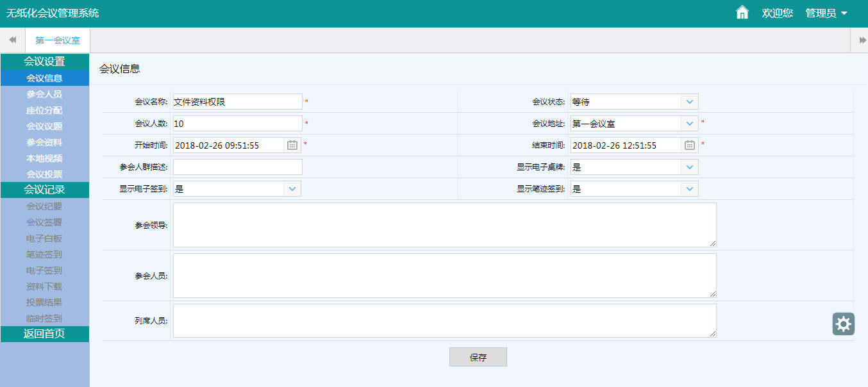Open 会议投票 in the sidebar

44,174
